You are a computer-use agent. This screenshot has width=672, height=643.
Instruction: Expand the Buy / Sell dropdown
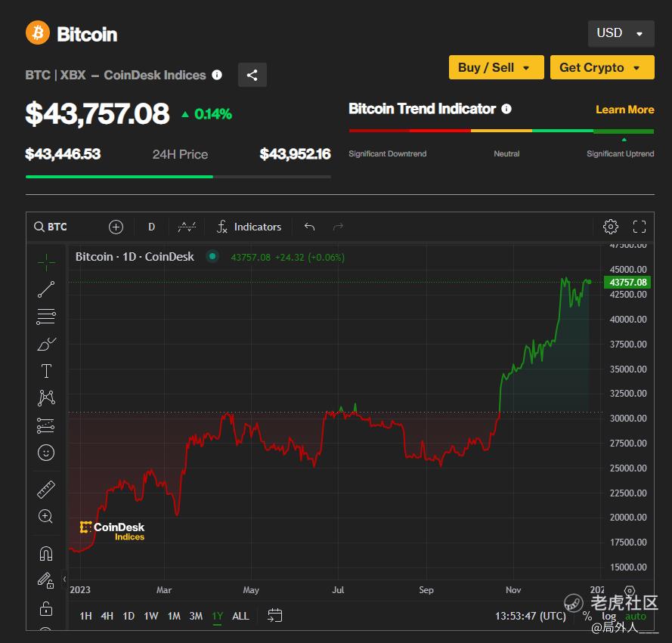point(496,67)
